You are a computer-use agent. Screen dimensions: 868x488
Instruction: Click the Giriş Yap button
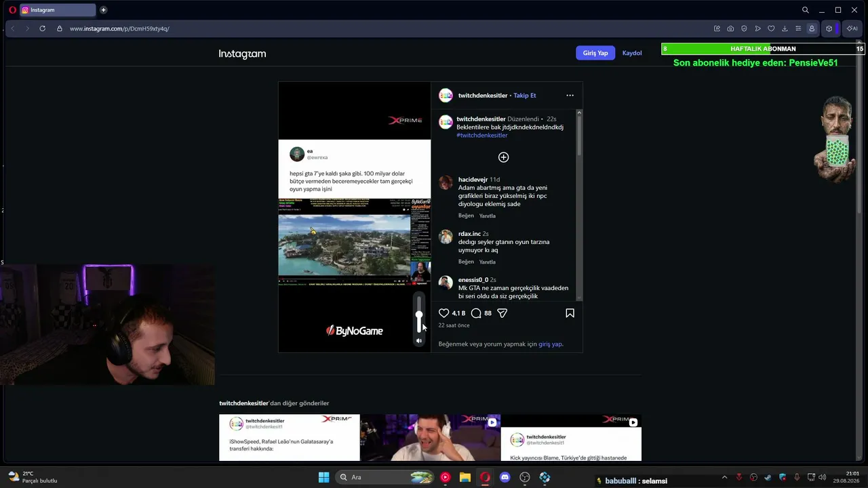tap(595, 53)
